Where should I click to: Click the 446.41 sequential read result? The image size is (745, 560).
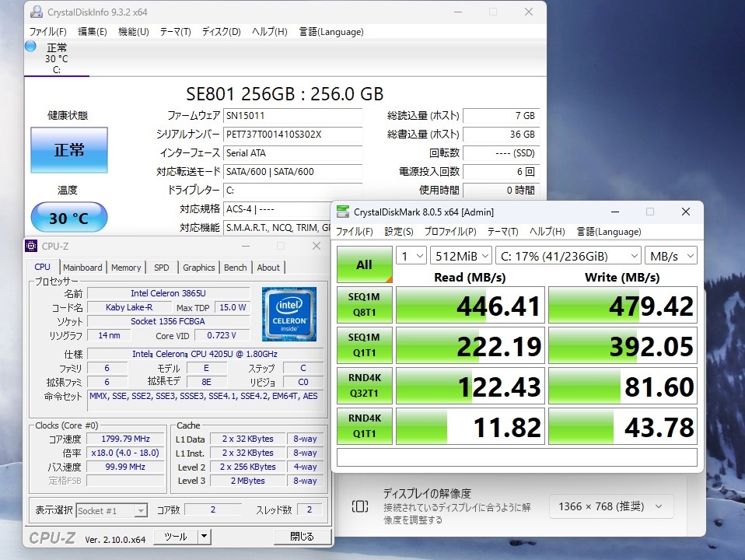470,305
